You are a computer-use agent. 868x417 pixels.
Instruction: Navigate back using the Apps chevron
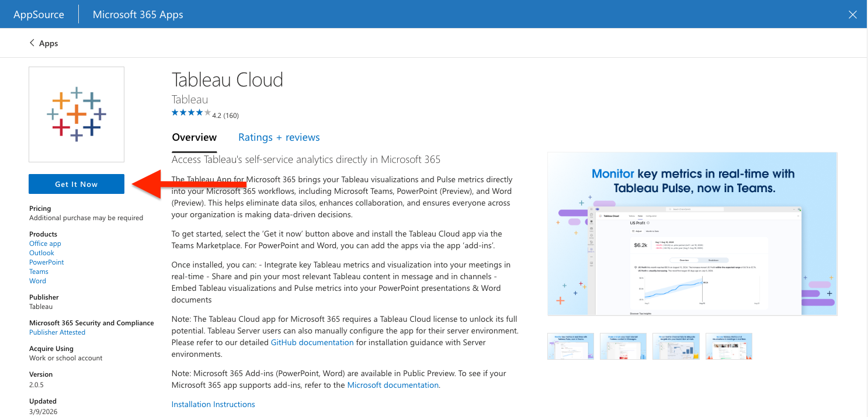pos(43,43)
